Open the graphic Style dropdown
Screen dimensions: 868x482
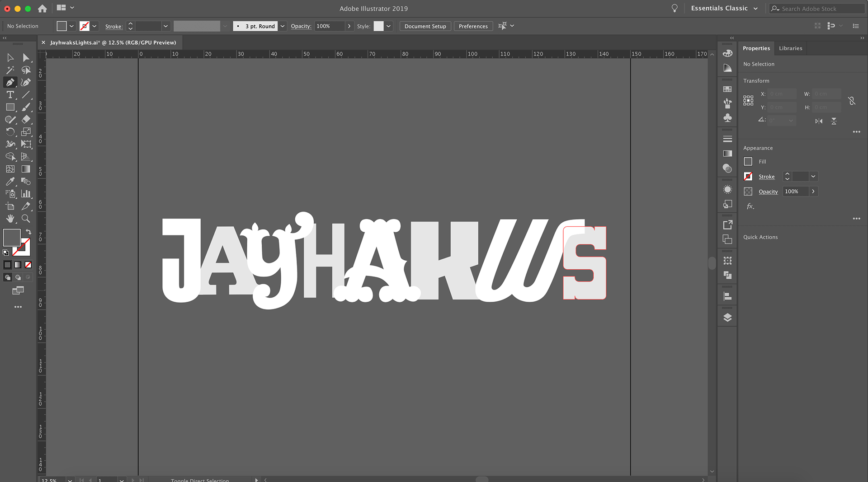[x=388, y=26]
